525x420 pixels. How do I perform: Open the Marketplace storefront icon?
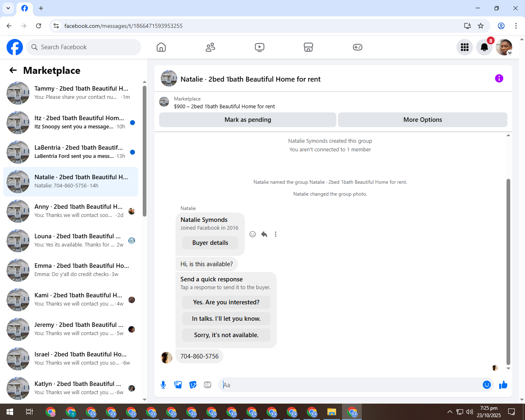(308, 47)
